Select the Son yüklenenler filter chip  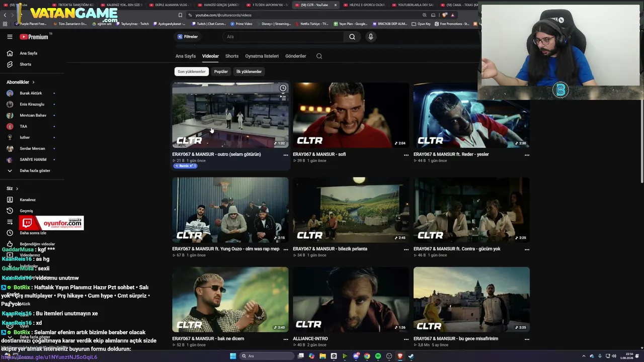point(192,71)
